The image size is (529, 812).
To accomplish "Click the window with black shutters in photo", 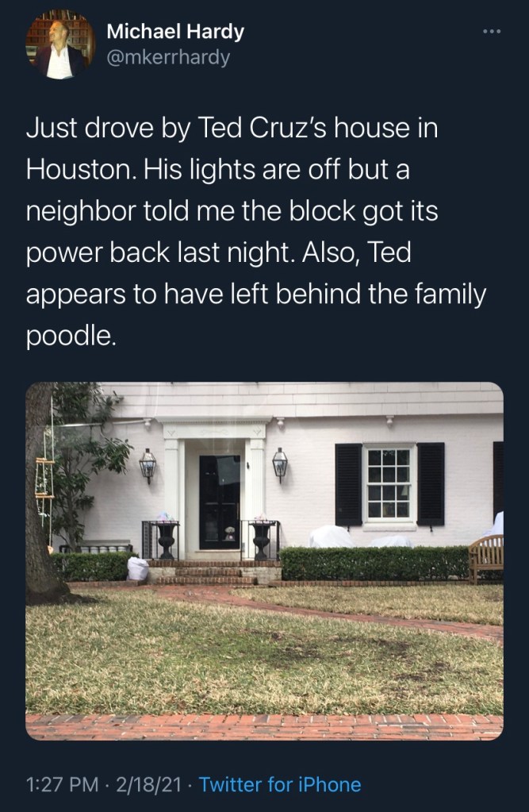I will click(x=389, y=483).
